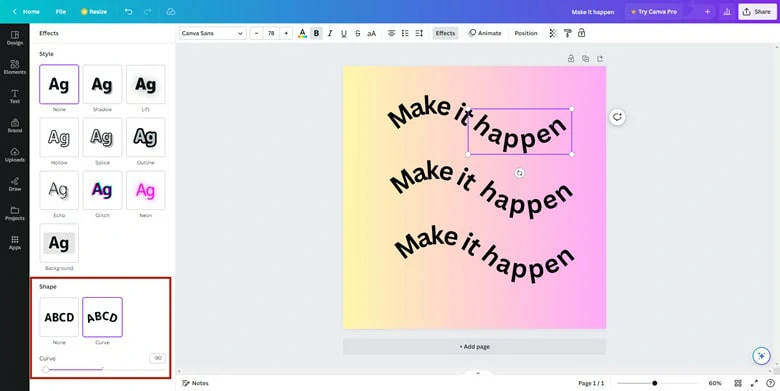Click the plus icon in top bar

coord(707,11)
